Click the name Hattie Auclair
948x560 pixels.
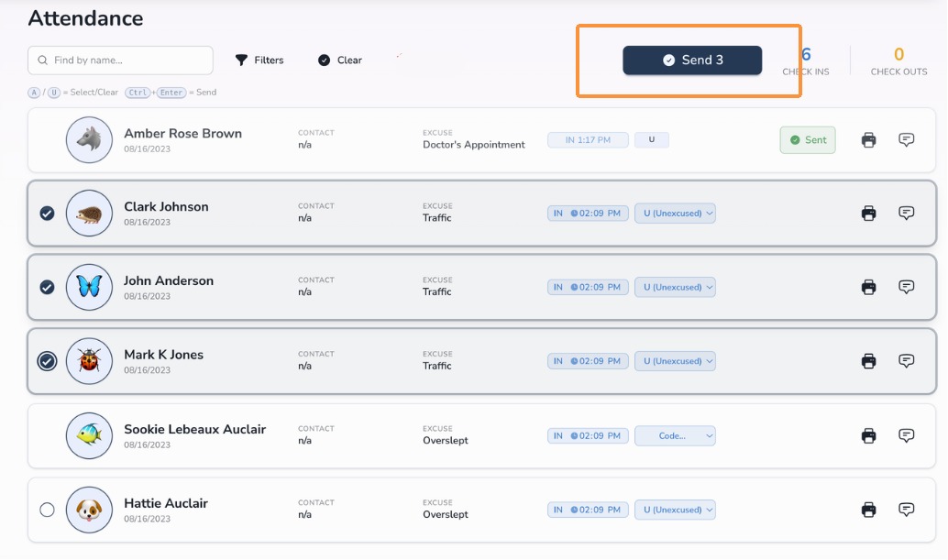coord(166,503)
